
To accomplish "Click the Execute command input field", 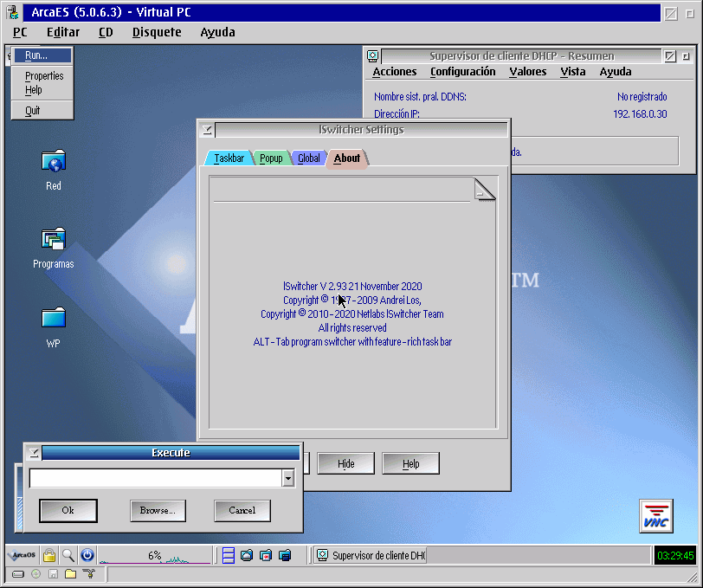I will pyautogui.click(x=156, y=478).
